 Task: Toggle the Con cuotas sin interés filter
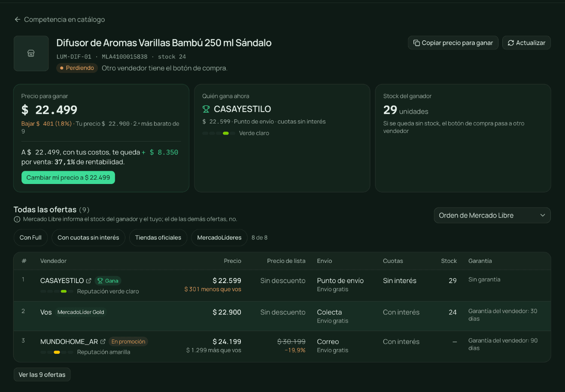point(88,238)
